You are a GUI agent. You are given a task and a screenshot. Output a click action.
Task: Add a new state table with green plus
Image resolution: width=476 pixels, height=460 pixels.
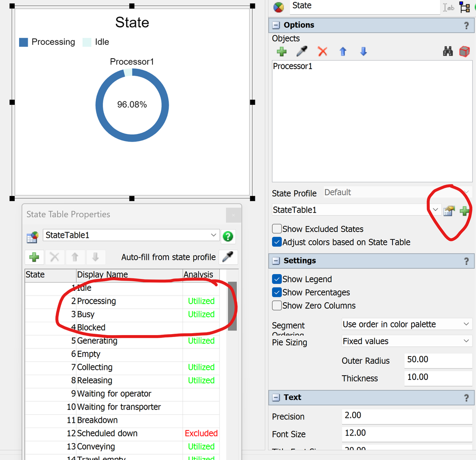[465, 211]
